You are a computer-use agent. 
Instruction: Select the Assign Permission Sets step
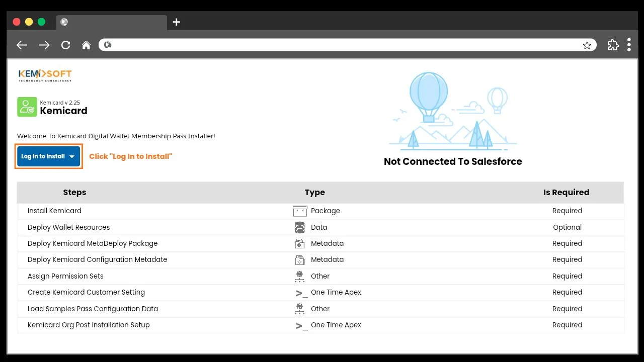coord(65,276)
